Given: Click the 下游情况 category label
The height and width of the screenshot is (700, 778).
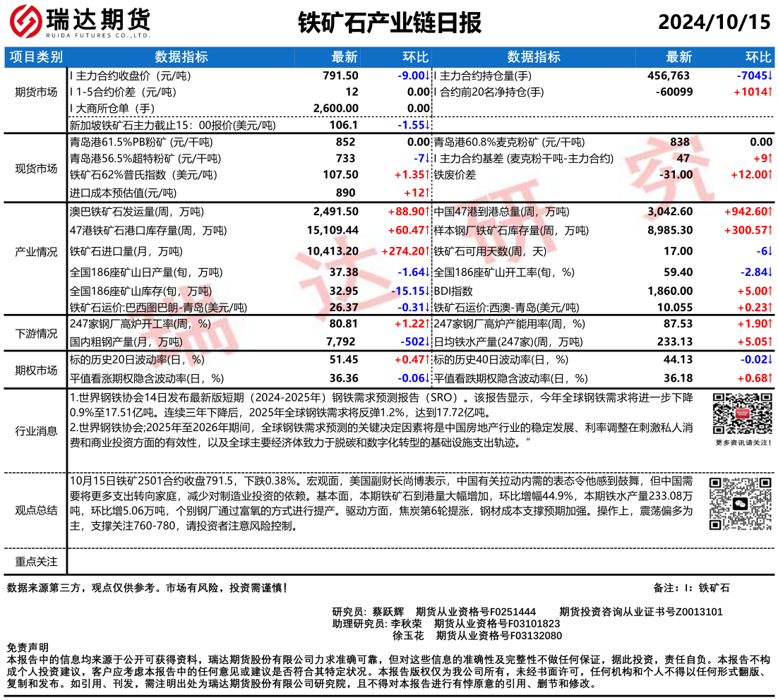Looking at the screenshot, I should (x=37, y=333).
